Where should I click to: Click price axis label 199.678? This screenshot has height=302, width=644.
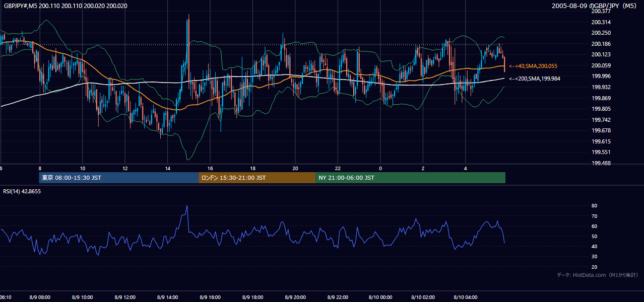(601, 130)
